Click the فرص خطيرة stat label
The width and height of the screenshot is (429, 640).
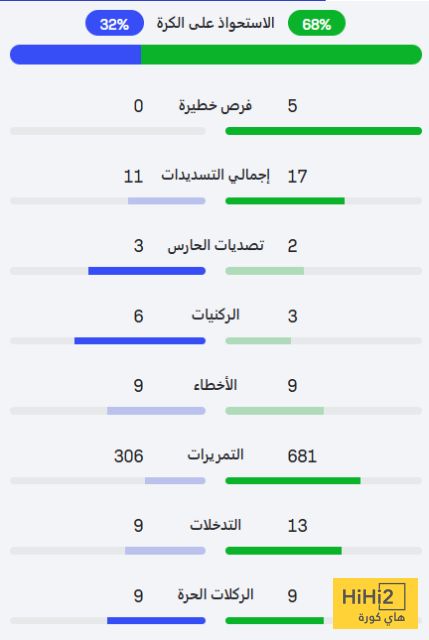(215, 106)
